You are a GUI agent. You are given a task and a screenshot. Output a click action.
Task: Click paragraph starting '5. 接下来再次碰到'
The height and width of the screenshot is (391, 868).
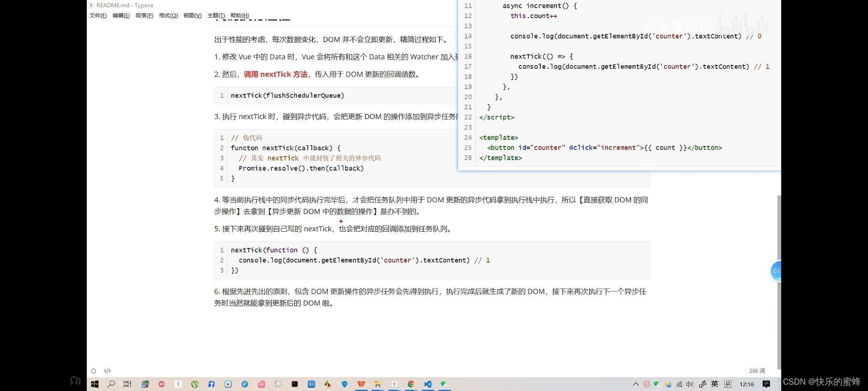[x=334, y=229]
